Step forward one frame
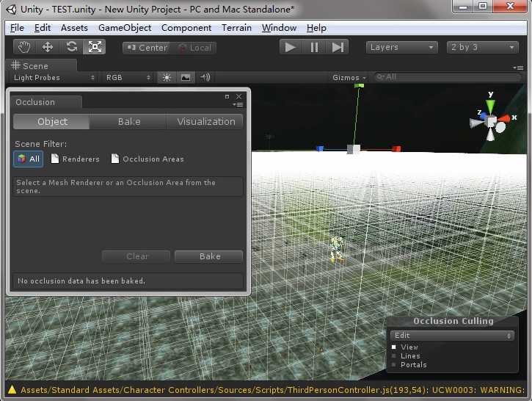 pos(338,47)
